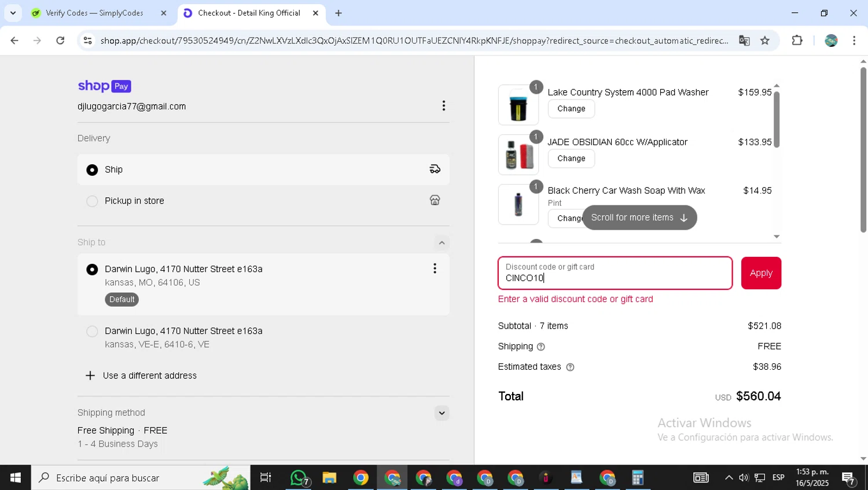This screenshot has width=868, height=490.
Task: Open Task View on the taskbar
Action: [266, 478]
